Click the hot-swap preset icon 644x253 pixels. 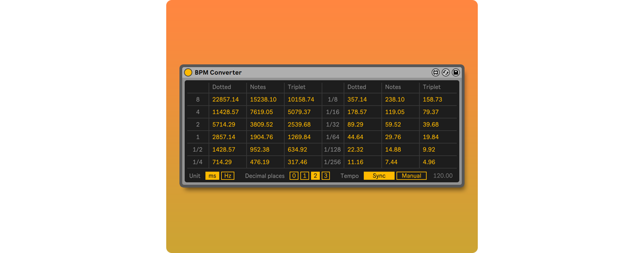[x=446, y=73]
